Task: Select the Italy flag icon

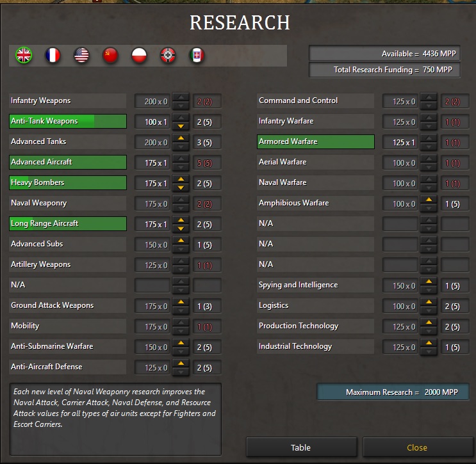Action: pos(197,55)
